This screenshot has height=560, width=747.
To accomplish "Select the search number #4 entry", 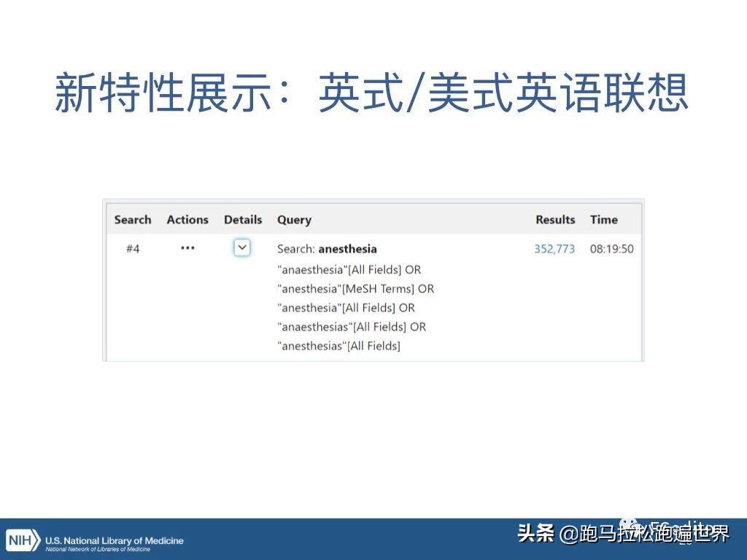I will (x=133, y=249).
